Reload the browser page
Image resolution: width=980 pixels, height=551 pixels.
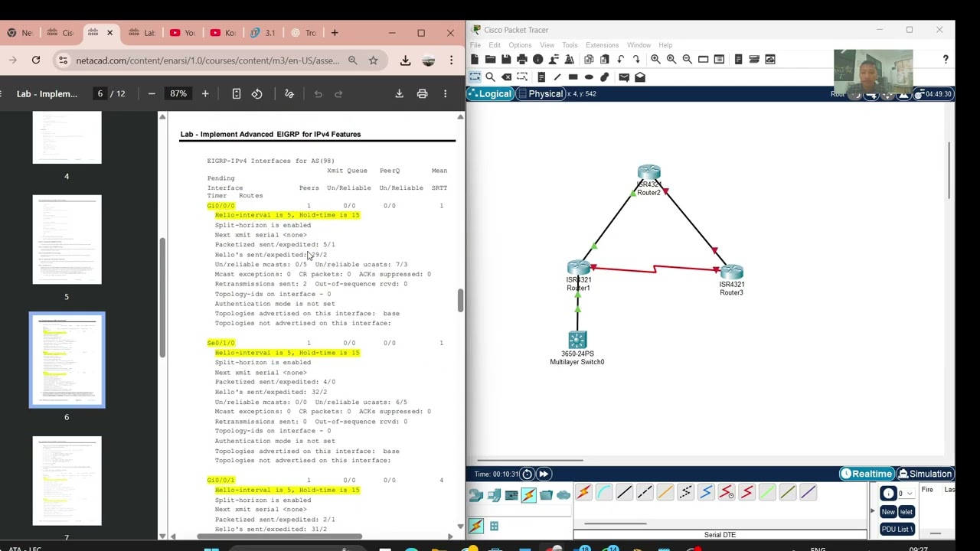36,60
